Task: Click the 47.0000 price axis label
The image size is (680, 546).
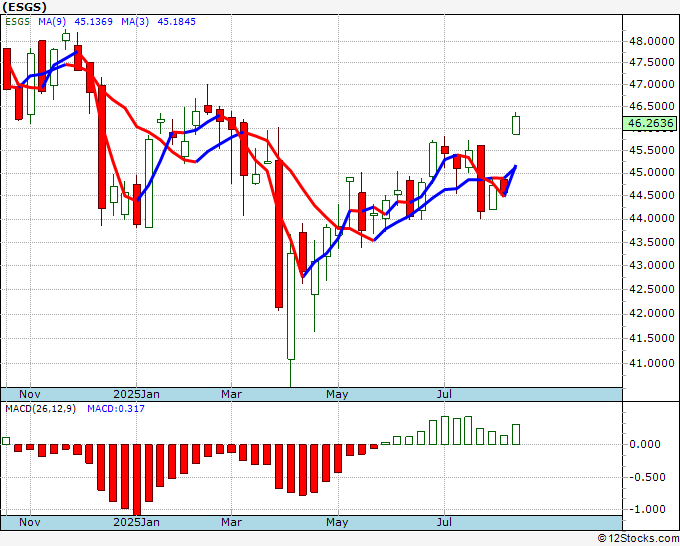Action: (x=651, y=84)
